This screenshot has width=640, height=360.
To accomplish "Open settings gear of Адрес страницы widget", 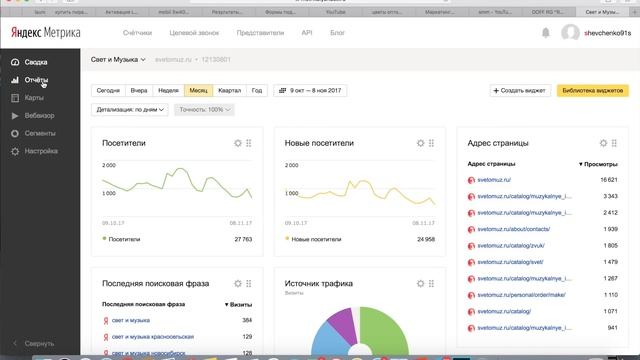I will 603,143.
